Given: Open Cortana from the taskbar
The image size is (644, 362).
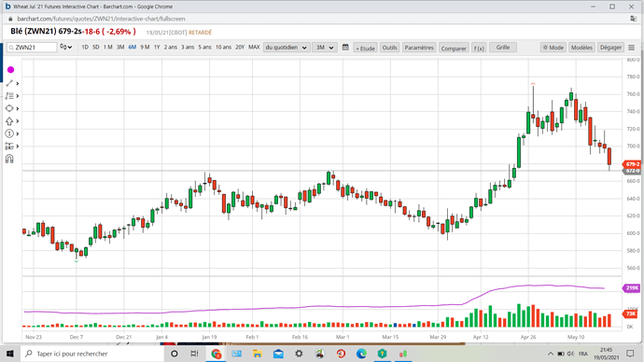Looking at the screenshot, I should (175, 354).
